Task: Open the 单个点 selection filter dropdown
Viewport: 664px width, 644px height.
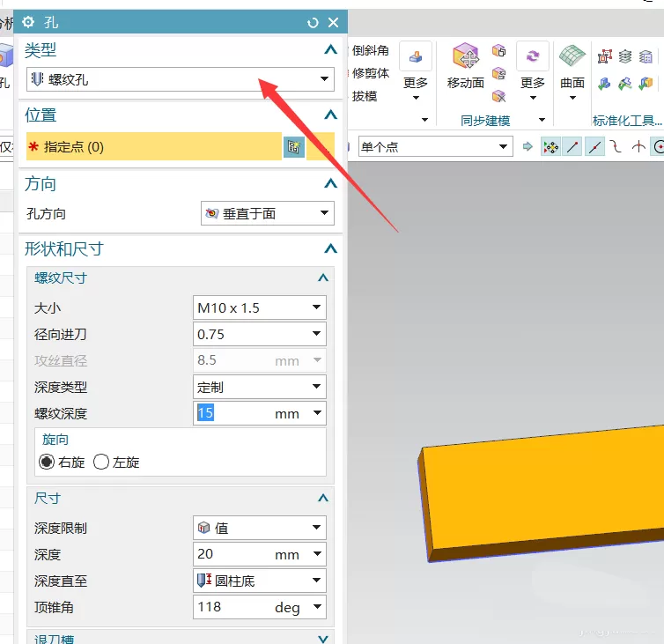Action: pyautogui.click(x=436, y=146)
